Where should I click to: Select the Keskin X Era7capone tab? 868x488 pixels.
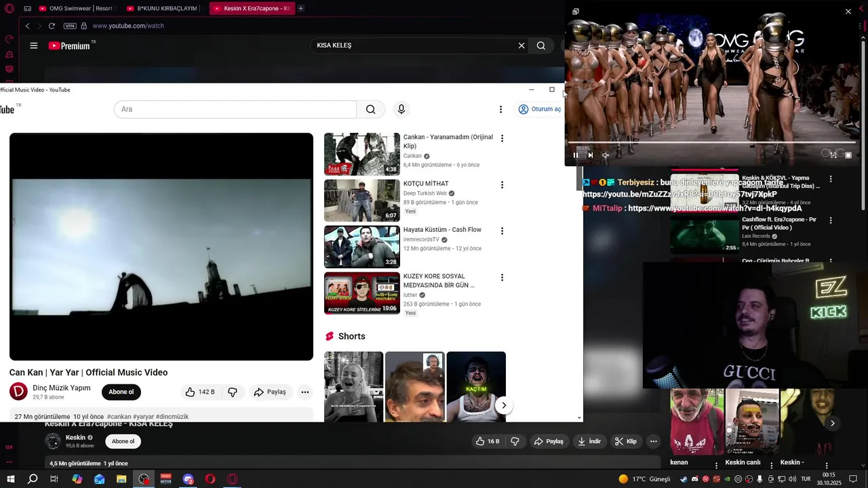click(x=251, y=8)
